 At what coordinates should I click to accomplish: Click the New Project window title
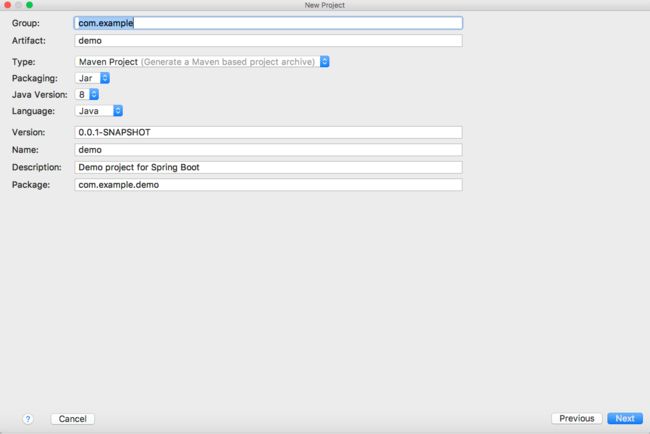[x=325, y=5]
